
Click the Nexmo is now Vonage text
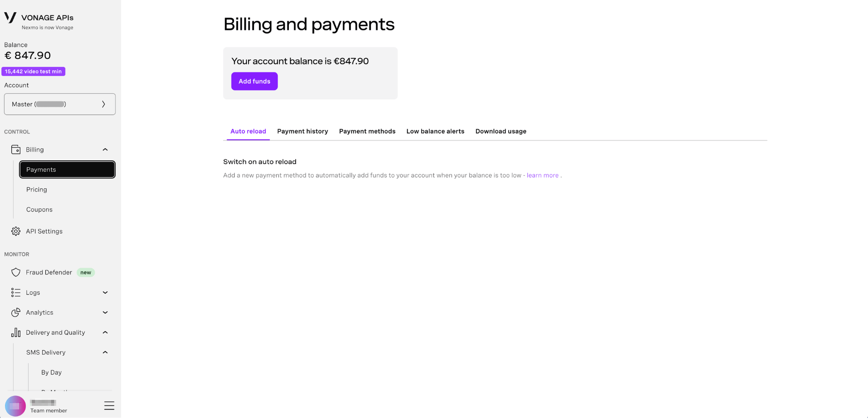pyautogui.click(x=48, y=28)
